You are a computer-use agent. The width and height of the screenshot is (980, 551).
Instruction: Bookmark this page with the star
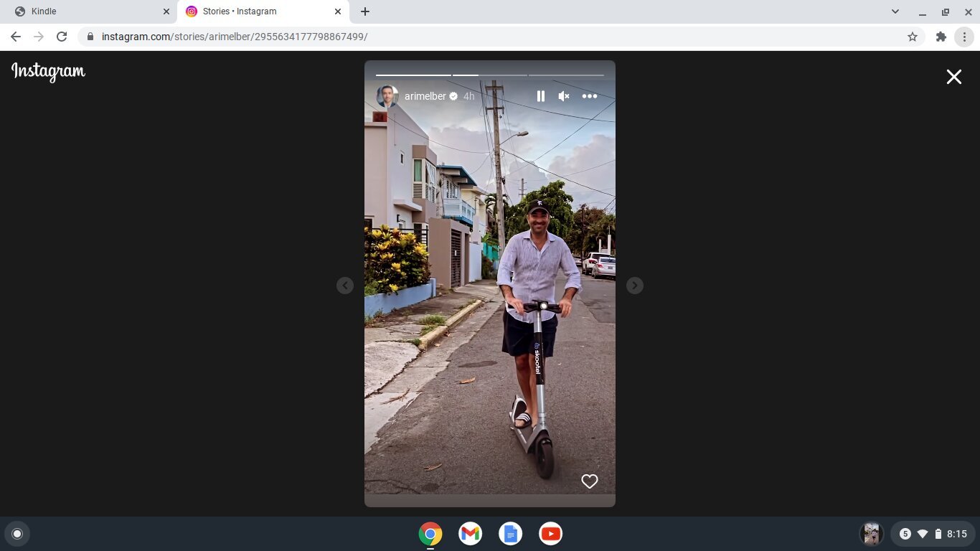(x=913, y=37)
